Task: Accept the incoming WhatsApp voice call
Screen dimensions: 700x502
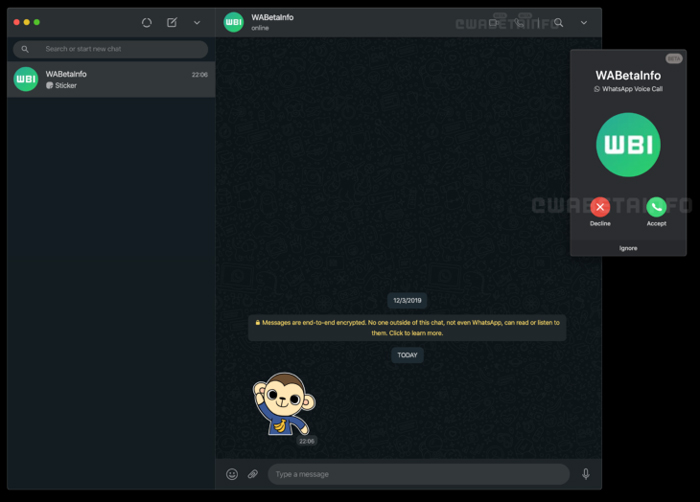Action: [x=656, y=207]
